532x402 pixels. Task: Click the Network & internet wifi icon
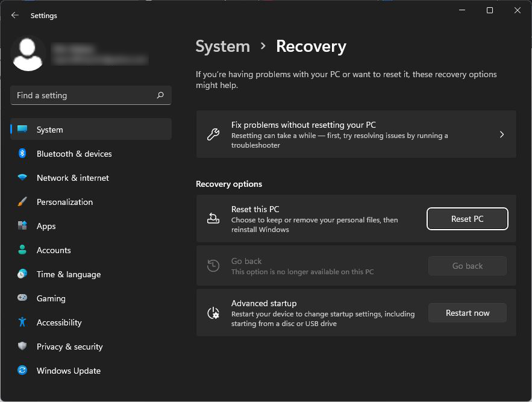[22, 178]
